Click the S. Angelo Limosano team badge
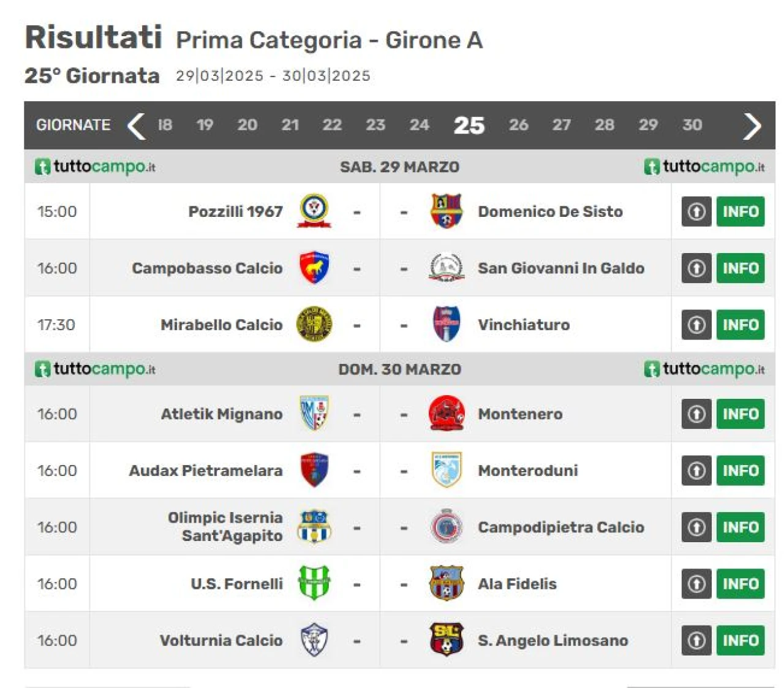Viewport: 784px width, 688px height. click(447, 640)
